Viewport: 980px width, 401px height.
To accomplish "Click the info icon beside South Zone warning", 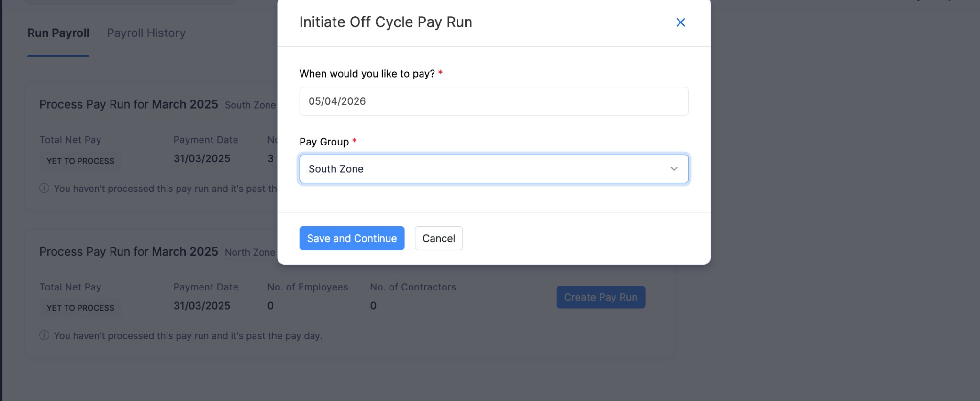I will [44, 189].
